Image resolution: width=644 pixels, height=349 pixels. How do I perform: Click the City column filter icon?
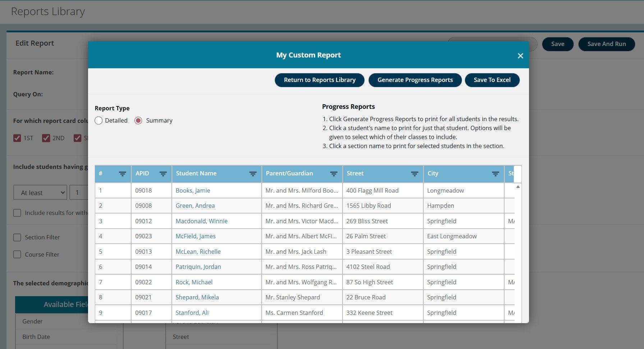pos(496,174)
